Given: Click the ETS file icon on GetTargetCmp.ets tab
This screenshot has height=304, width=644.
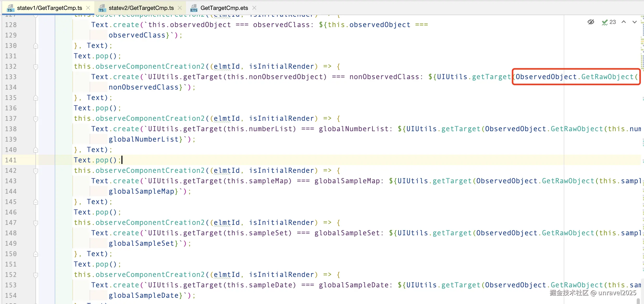Looking at the screenshot, I should pos(194,8).
